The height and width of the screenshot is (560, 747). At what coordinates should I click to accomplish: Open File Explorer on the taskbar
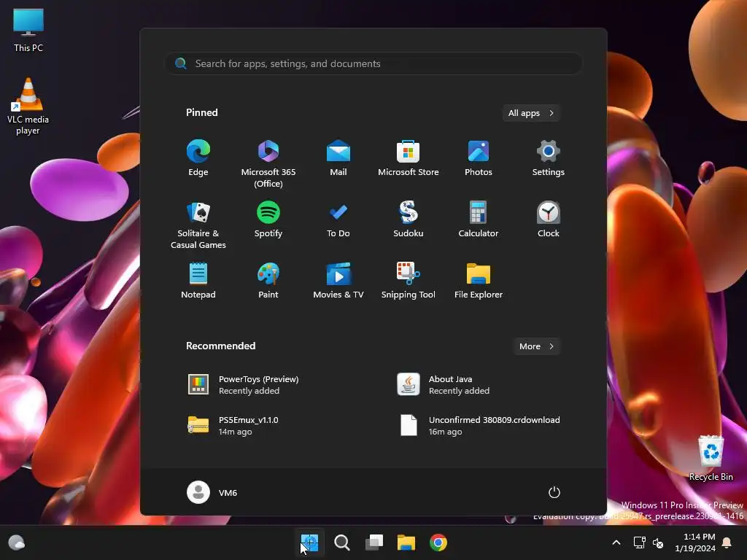pyautogui.click(x=406, y=542)
